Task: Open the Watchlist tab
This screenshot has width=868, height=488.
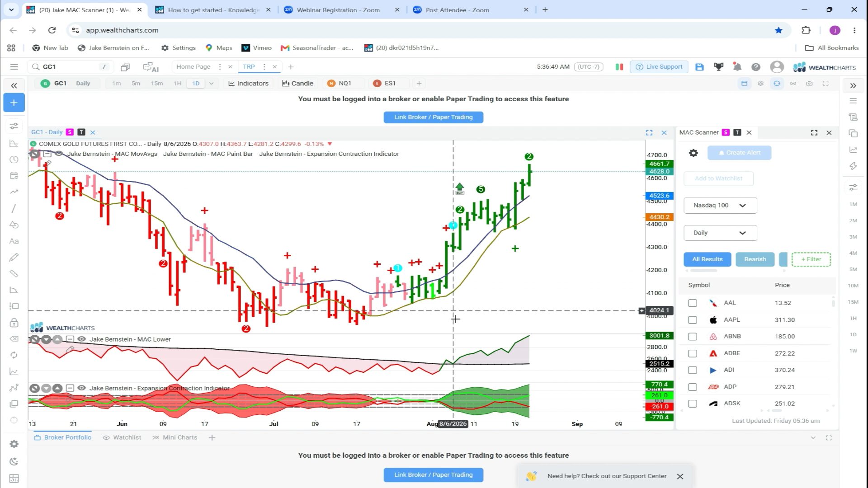Action: [x=122, y=437]
